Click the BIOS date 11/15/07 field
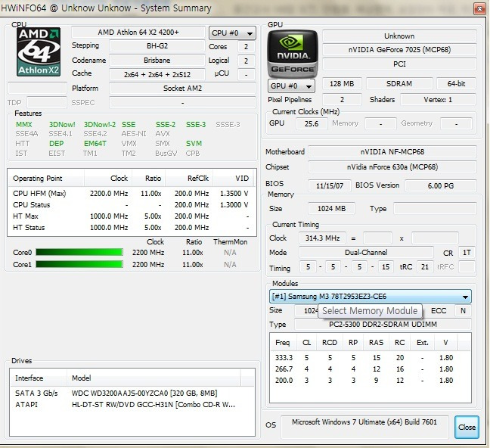490x448 pixels. pyautogui.click(x=330, y=185)
